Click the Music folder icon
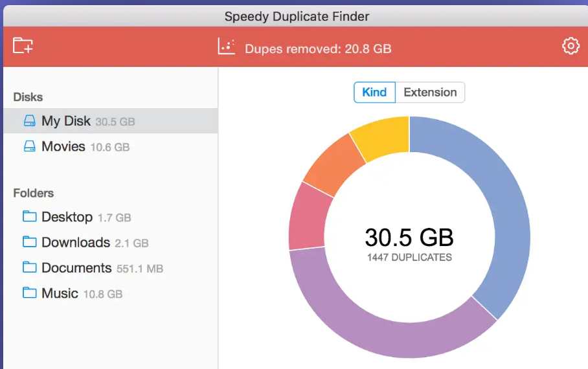 (30, 293)
